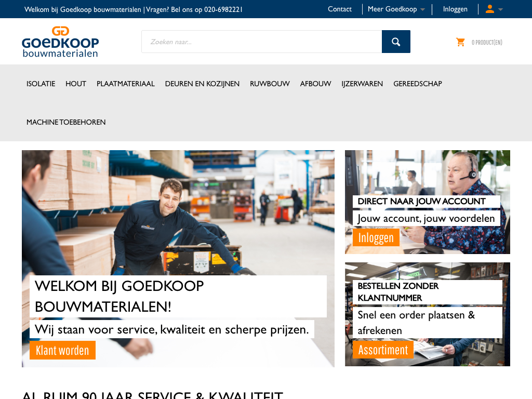Open the Isolatie category menu
Screen dimensions: 532x399
(41, 84)
